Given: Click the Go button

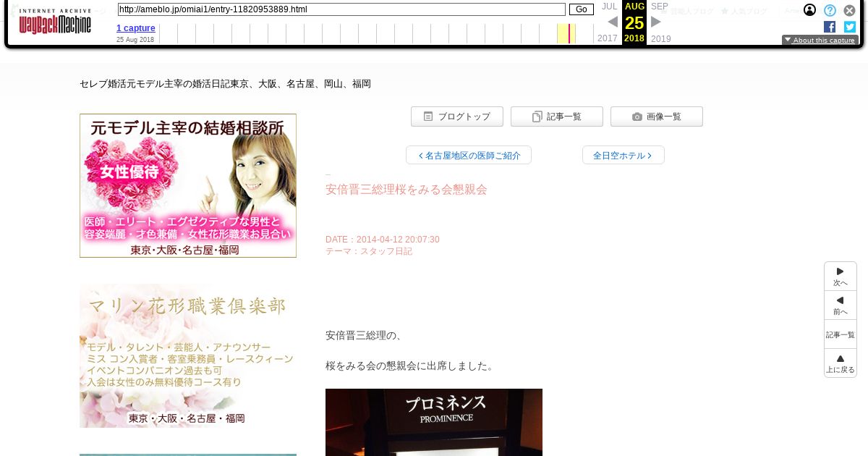Looking at the screenshot, I should tap(581, 9).
